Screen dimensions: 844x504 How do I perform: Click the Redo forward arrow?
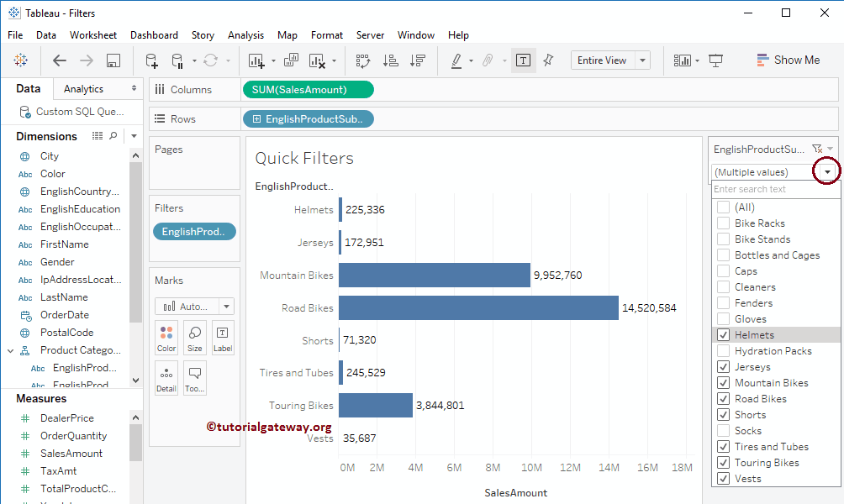point(86,60)
